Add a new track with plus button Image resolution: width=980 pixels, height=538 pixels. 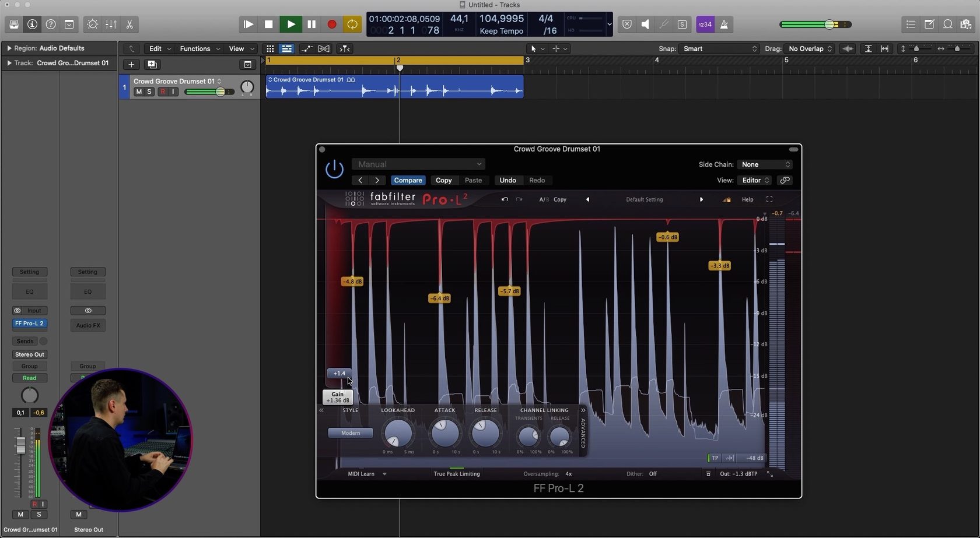pyautogui.click(x=131, y=65)
